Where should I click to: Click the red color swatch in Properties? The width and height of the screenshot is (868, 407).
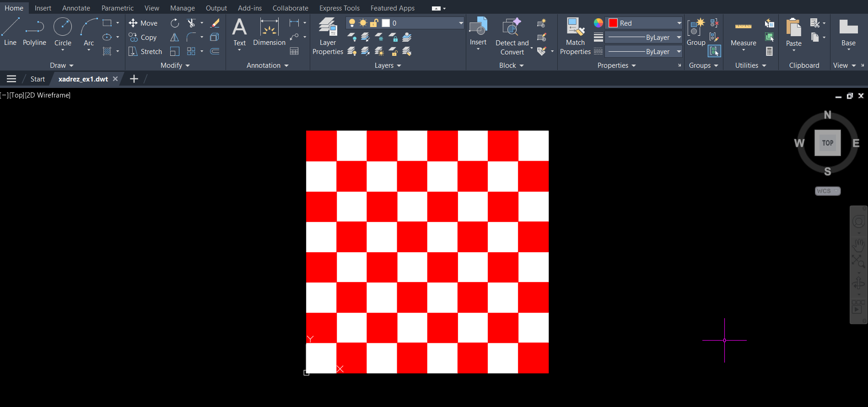[613, 23]
